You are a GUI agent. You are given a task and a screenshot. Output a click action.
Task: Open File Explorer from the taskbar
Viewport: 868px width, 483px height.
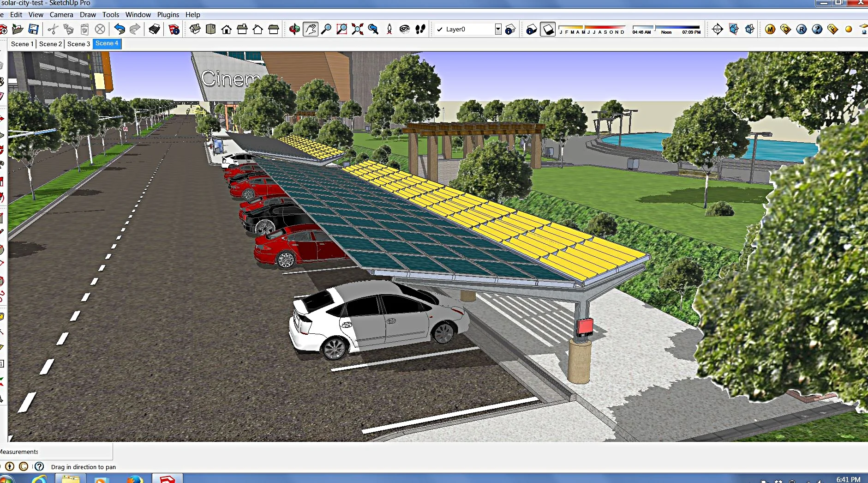(71, 478)
